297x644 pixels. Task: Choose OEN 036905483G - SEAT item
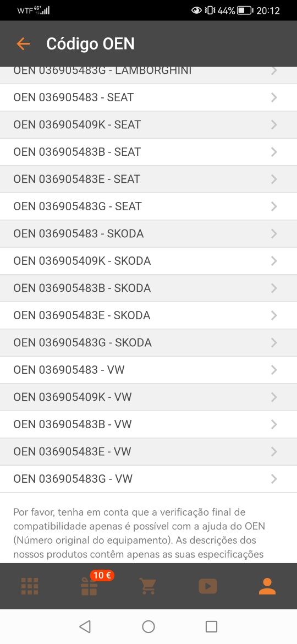[148, 206]
